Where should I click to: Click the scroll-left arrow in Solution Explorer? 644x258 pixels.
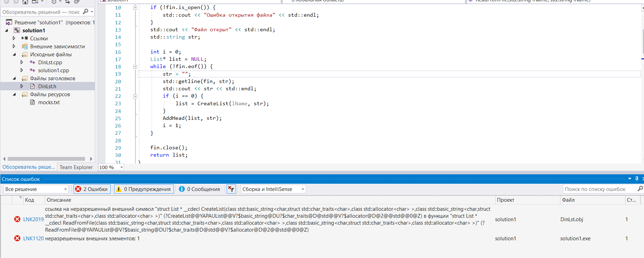4,159
